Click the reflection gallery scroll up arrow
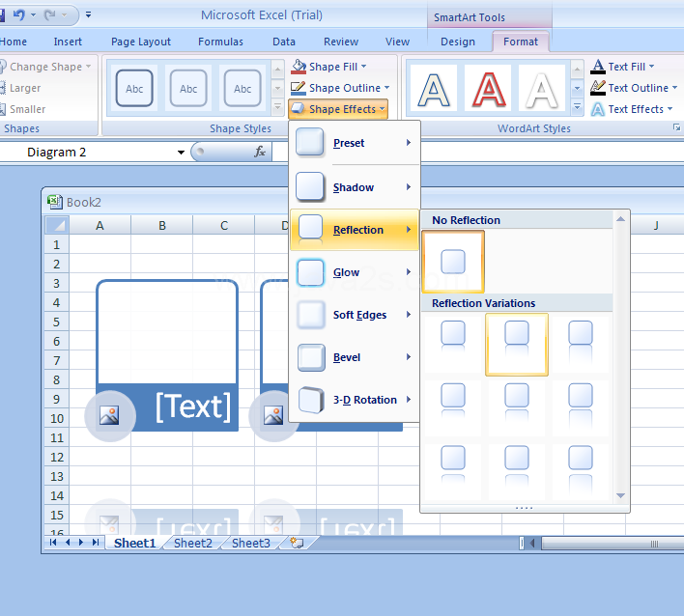 click(x=621, y=219)
